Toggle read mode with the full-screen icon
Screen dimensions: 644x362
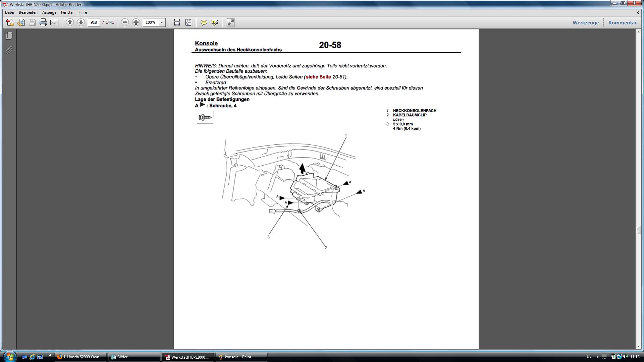tap(231, 22)
